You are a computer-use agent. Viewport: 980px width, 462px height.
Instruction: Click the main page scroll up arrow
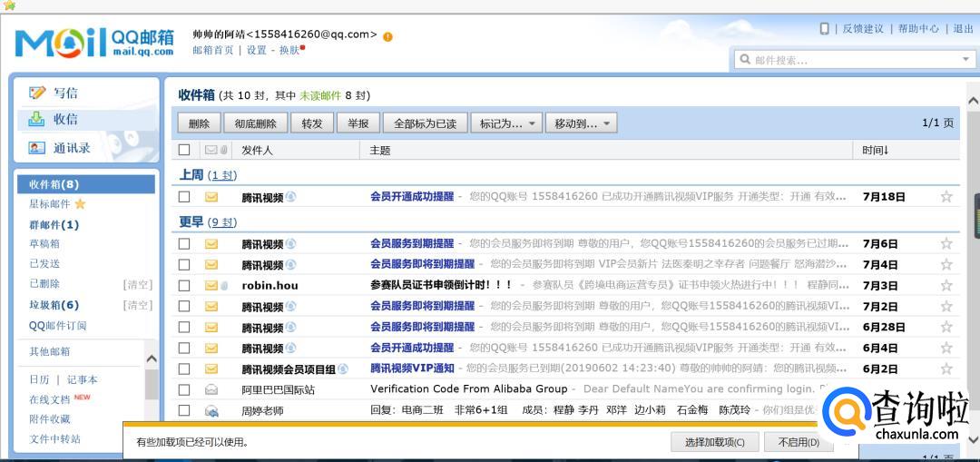tap(973, 102)
